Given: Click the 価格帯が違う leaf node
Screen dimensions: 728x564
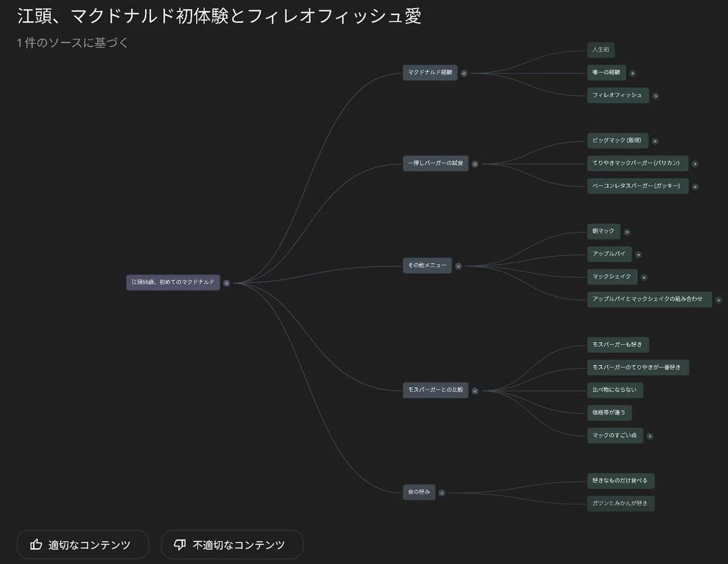Looking at the screenshot, I should coord(610,412).
